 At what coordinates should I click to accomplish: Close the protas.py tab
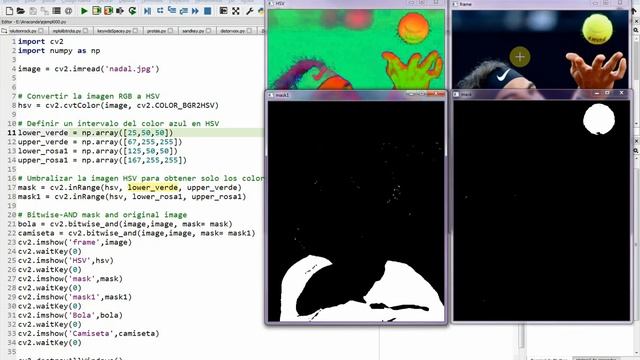pos(171,31)
